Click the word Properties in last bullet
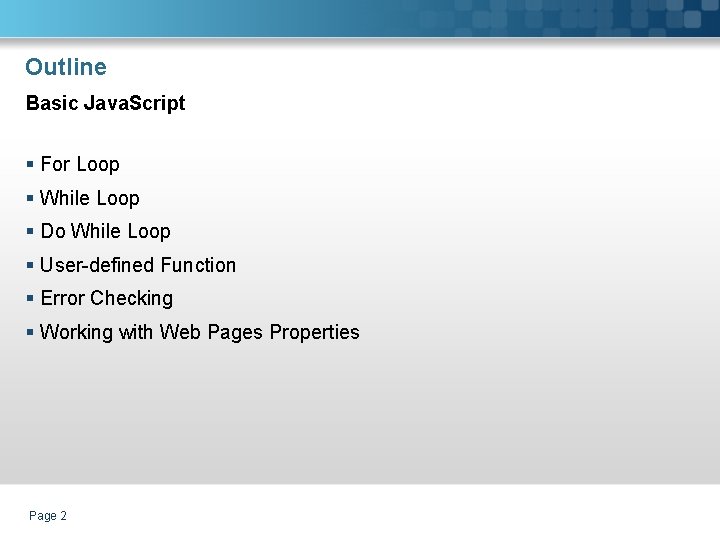Image resolution: width=720 pixels, height=540 pixels. tap(314, 332)
